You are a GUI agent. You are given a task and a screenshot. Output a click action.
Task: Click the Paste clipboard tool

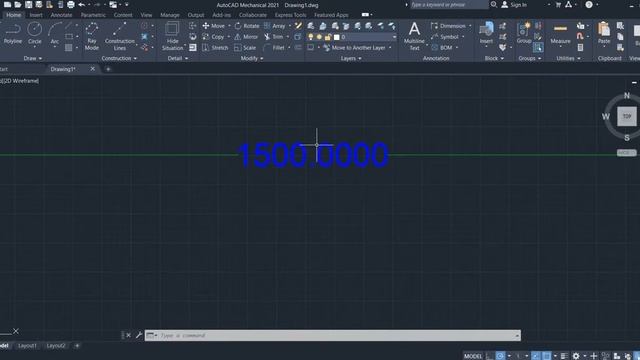(604, 33)
